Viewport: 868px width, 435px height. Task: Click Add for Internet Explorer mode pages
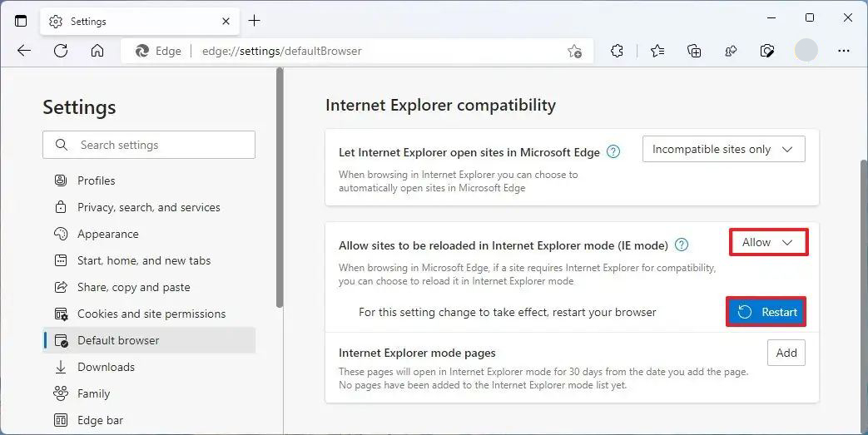pyautogui.click(x=786, y=353)
